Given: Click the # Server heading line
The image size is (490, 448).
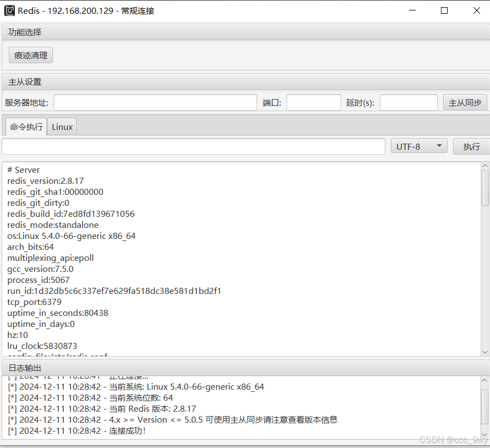Looking at the screenshot, I should [x=24, y=170].
